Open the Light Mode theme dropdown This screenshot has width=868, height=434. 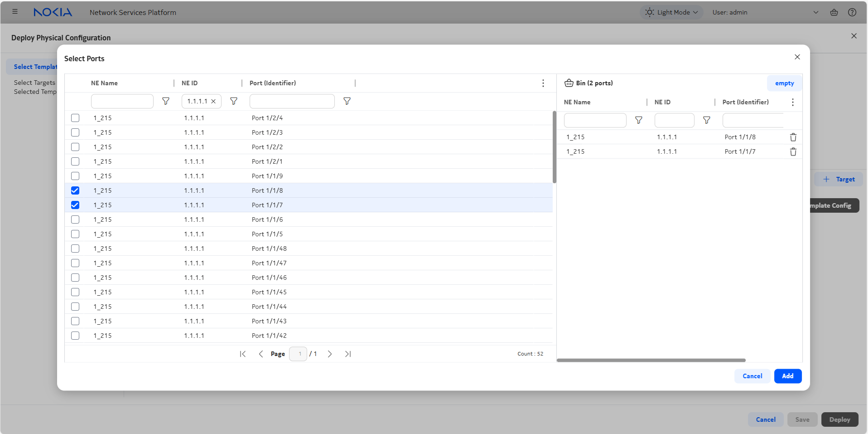click(671, 12)
